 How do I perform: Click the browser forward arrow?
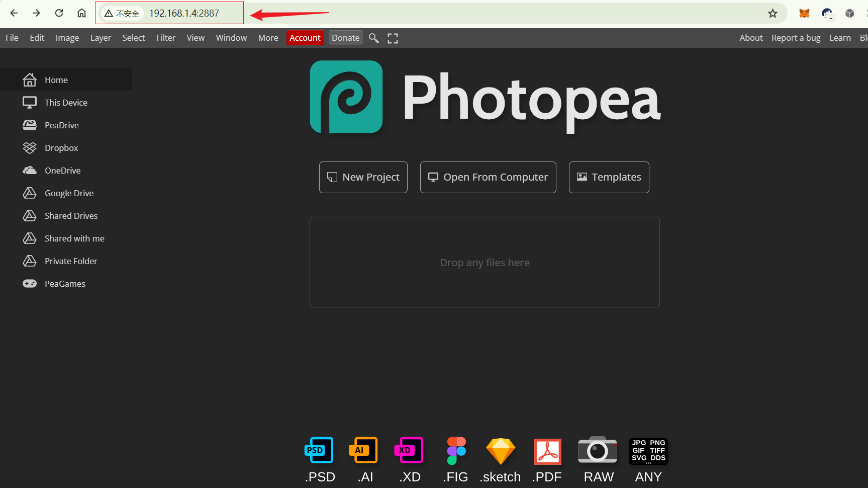point(36,13)
